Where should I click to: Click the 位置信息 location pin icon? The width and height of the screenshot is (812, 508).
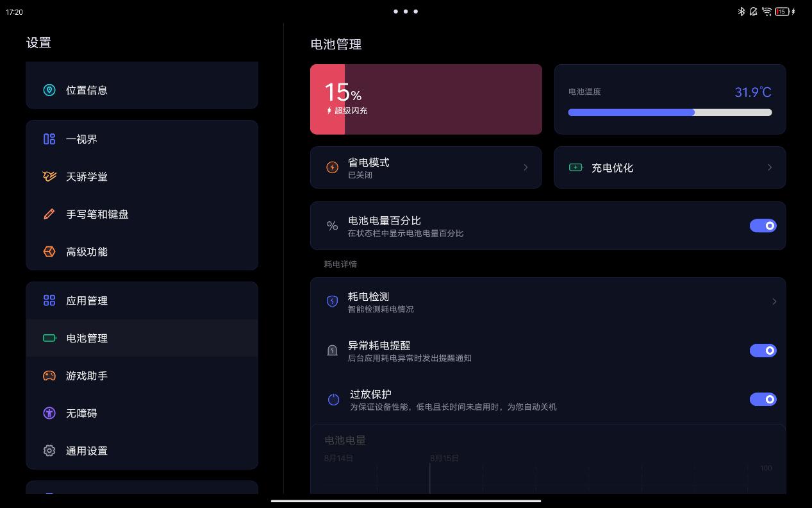[x=49, y=90]
